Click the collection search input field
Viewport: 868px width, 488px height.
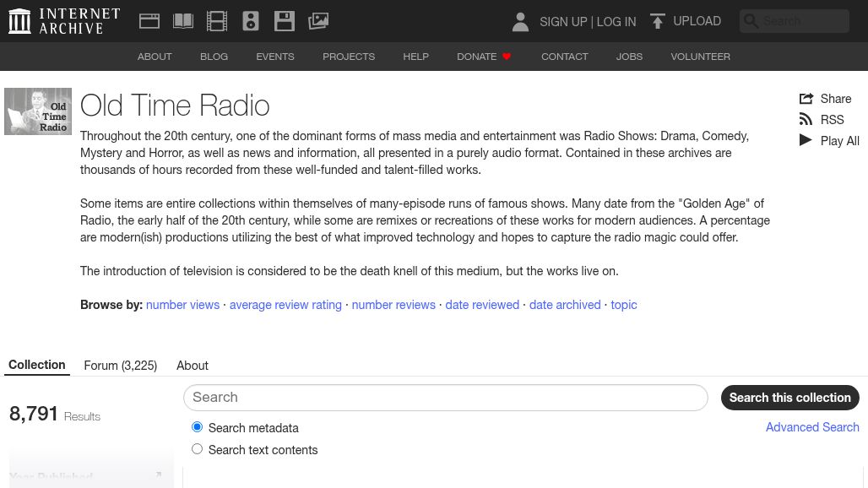coord(445,398)
